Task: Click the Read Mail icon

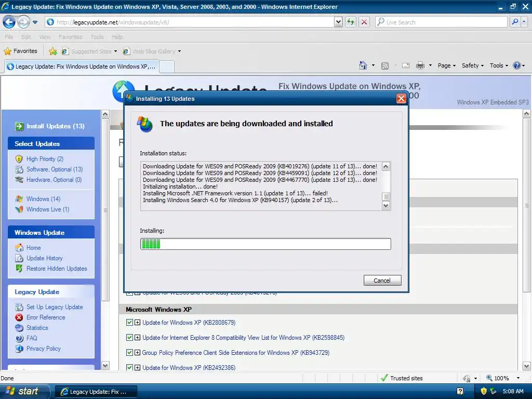Action: (x=406, y=65)
